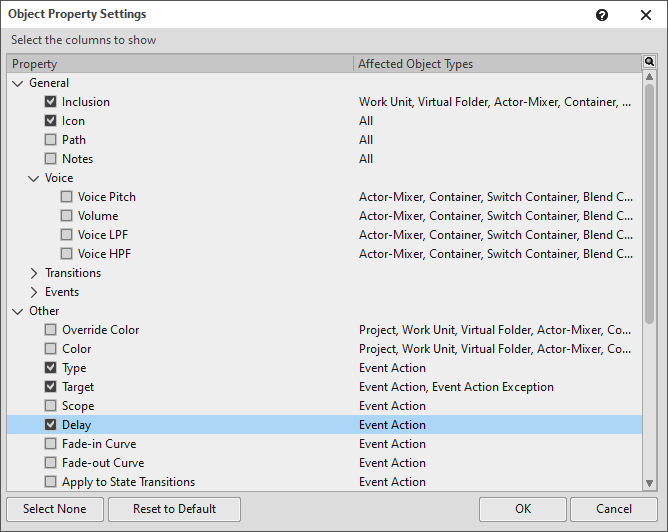
Task: Toggle the Override Color checkbox
Action: [x=51, y=330]
